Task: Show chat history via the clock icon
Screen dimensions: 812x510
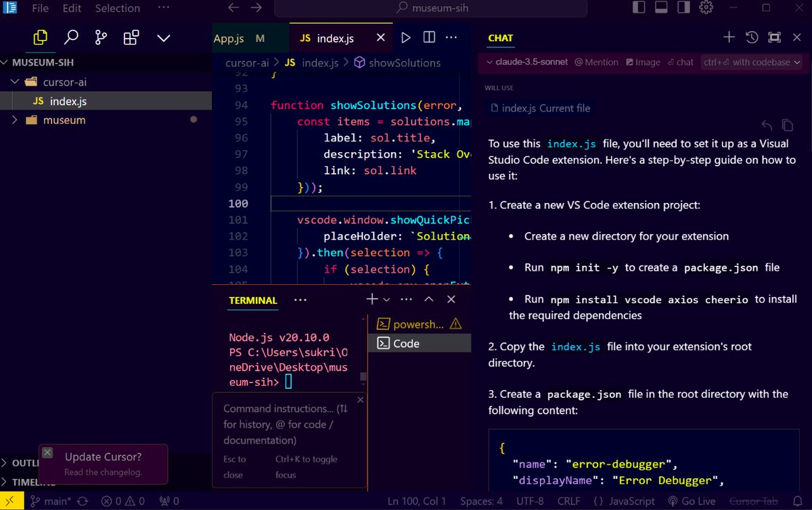Action: 750,37
